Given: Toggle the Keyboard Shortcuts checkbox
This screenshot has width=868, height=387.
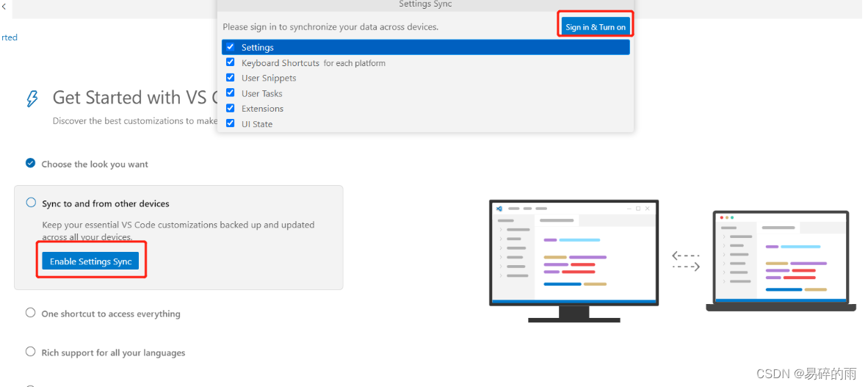Looking at the screenshot, I should click(x=231, y=62).
